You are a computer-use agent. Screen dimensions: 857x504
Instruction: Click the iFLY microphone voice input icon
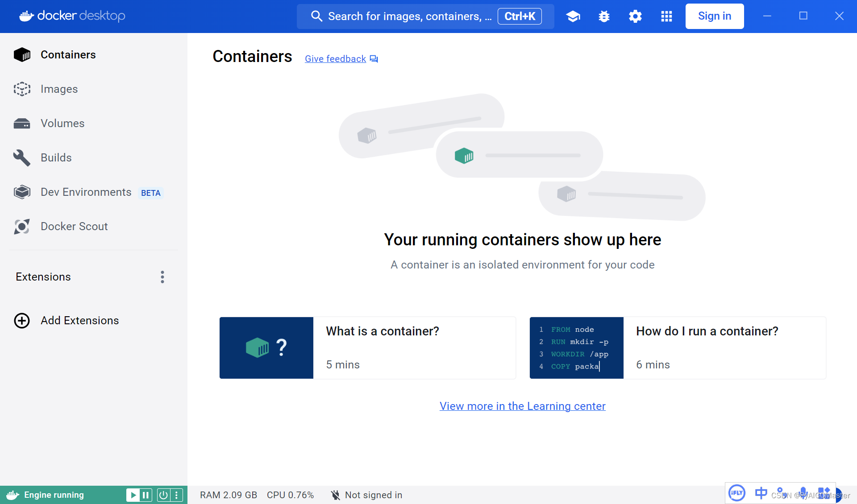tap(803, 493)
